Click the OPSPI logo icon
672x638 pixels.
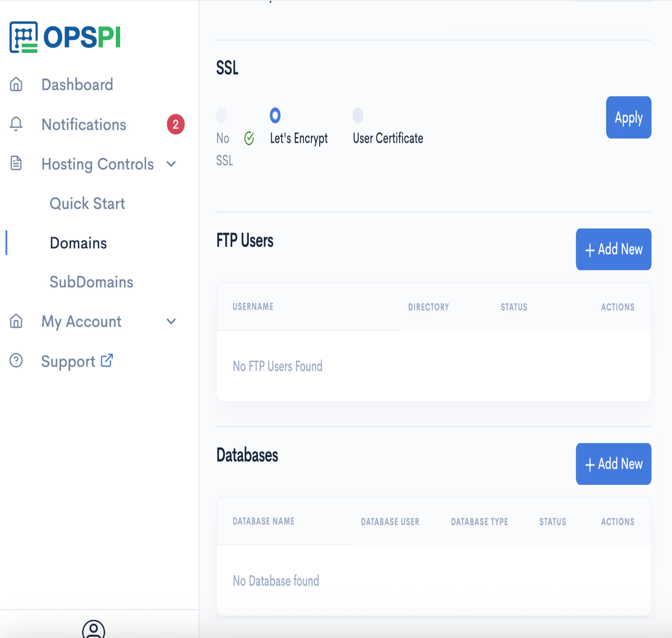[24, 37]
